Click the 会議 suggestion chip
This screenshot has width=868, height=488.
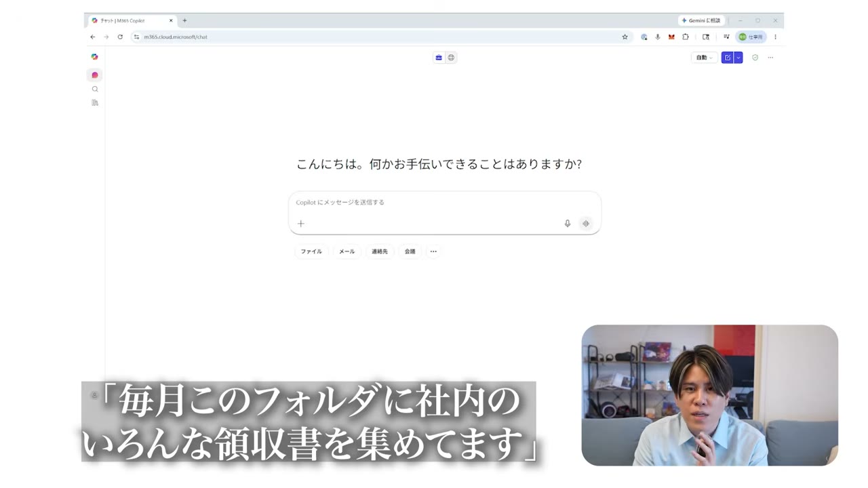pyautogui.click(x=410, y=251)
